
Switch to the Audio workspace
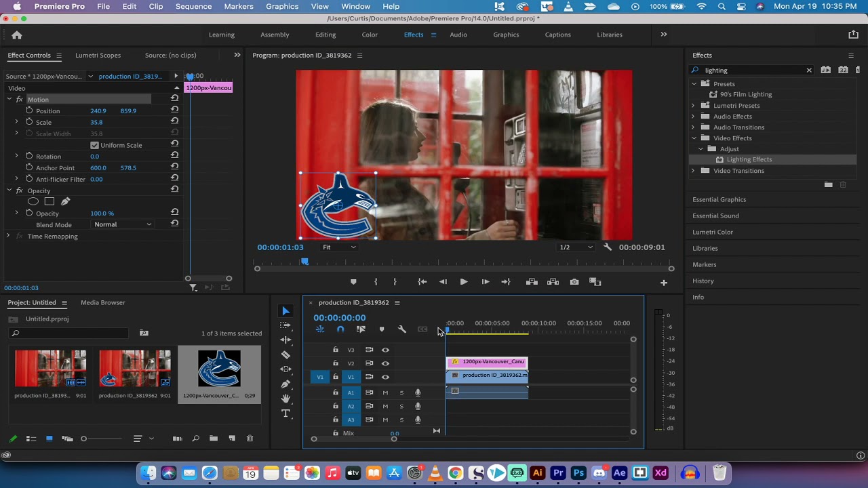[x=458, y=35]
